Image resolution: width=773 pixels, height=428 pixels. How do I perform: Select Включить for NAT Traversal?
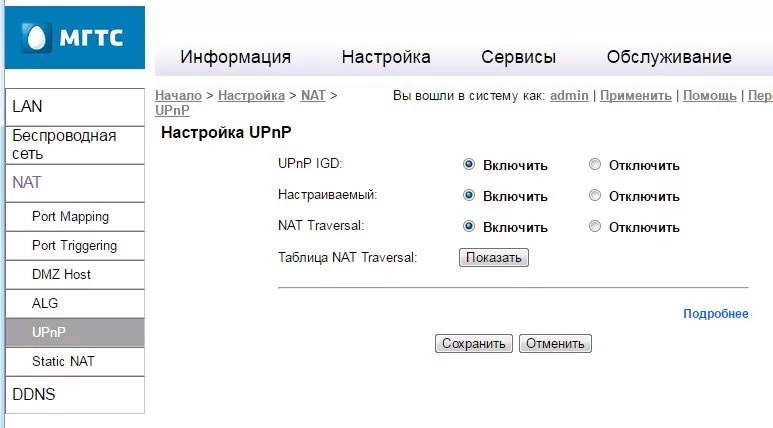(469, 226)
